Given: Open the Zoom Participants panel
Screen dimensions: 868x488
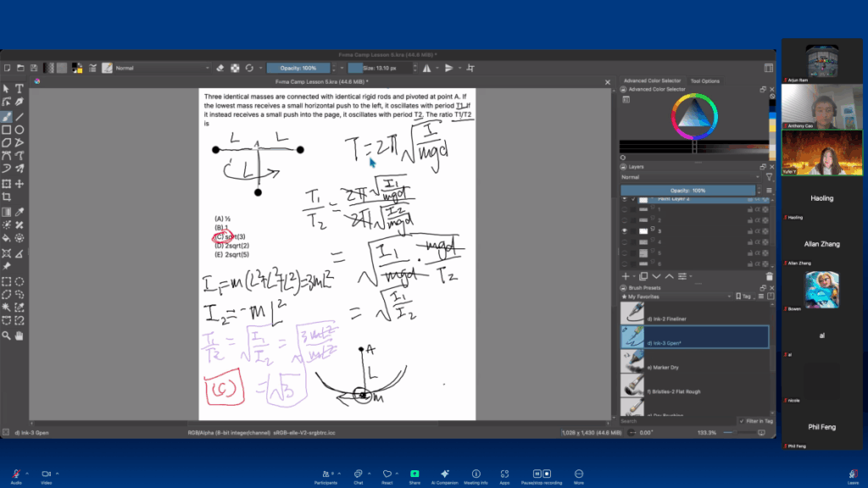Looking at the screenshot, I should pos(326,476).
